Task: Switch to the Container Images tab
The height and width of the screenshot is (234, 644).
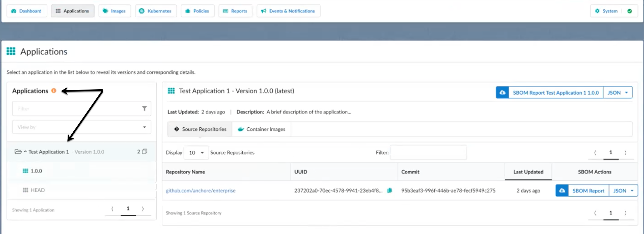Action: coord(261,129)
